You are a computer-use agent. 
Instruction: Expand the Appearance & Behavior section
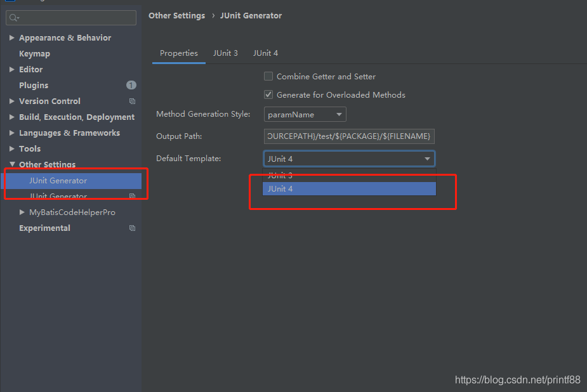[x=11, y=38]
